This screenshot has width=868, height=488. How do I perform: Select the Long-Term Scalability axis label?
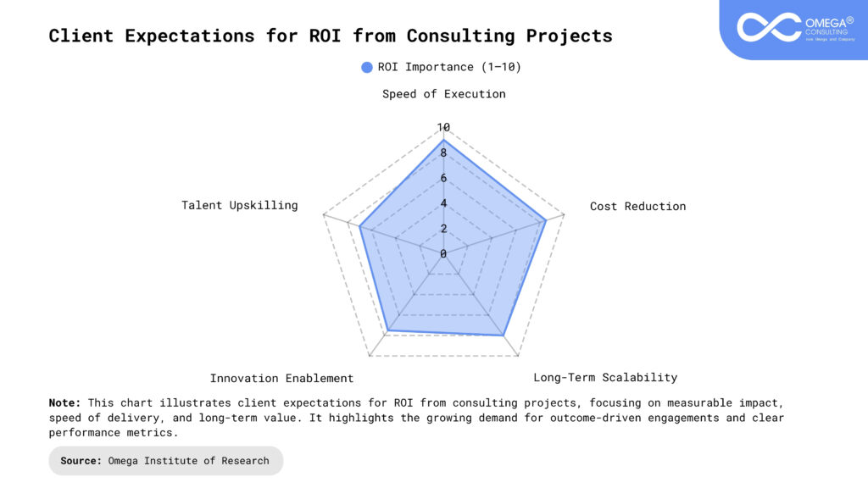(x=605, y=377)
